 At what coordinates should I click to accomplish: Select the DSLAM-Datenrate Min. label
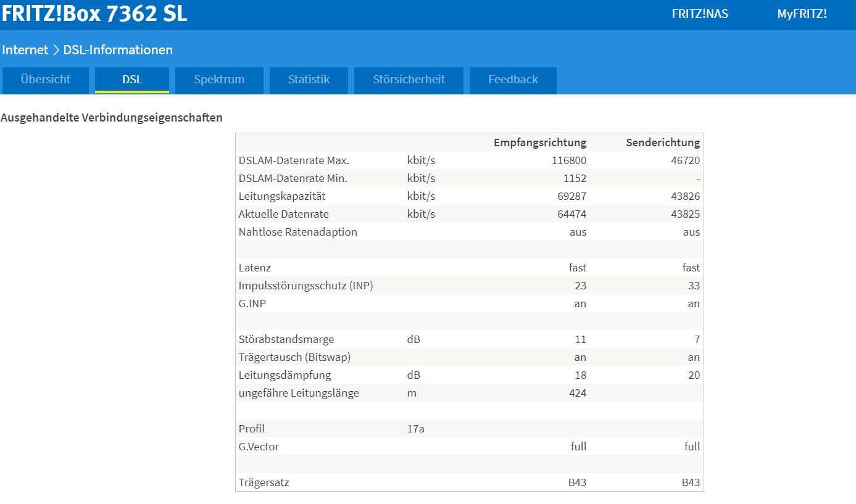(x=293, y=178)
